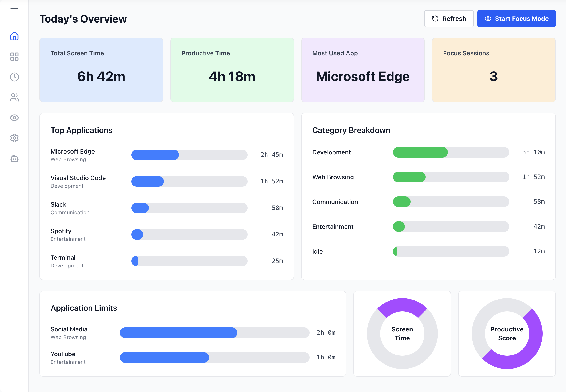
Task: Select the Total Screen Time card
Action: pyautogui.click(x=101, y=70)
